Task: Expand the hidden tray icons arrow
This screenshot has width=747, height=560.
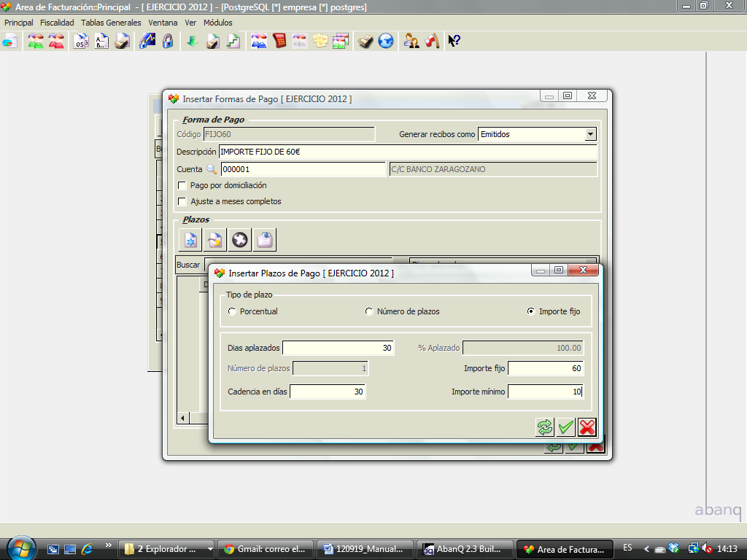Action: [x=646, y=549]
